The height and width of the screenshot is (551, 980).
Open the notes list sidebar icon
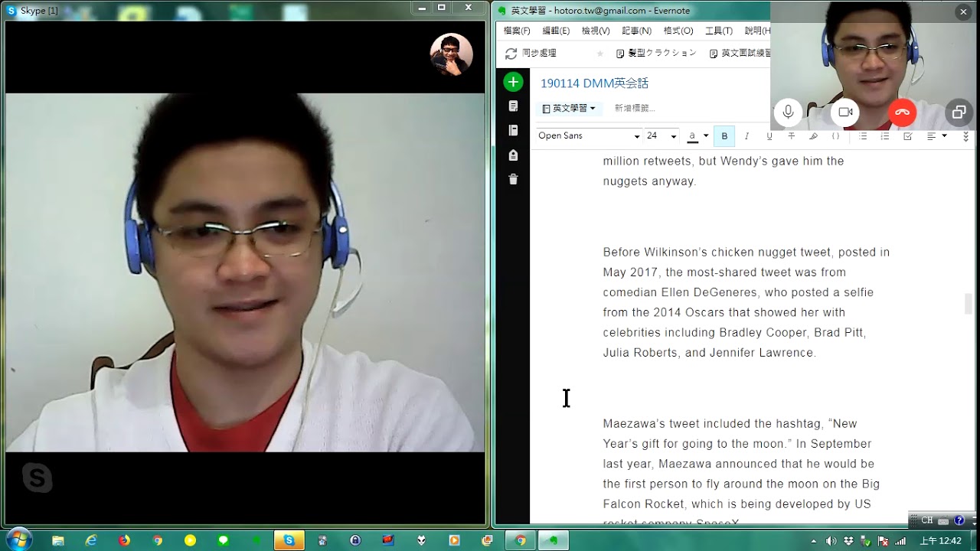coord(513,106)
